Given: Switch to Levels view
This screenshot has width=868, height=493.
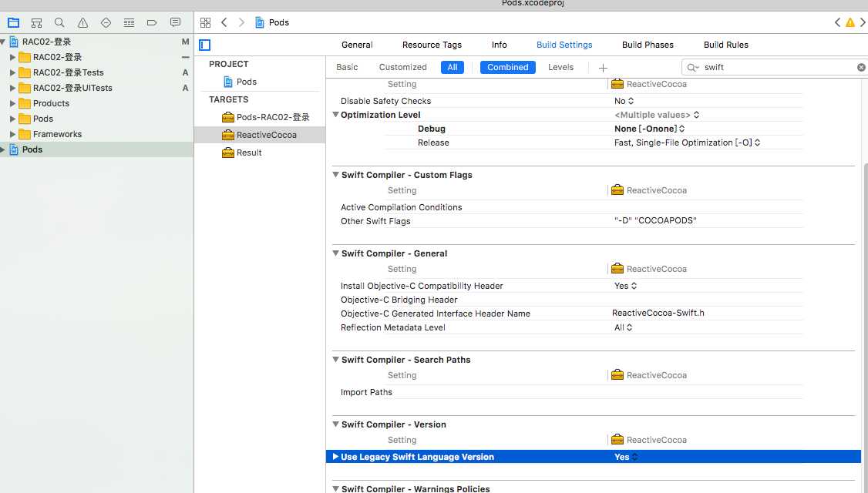Looking at the screenshot, I should point(560,68).
